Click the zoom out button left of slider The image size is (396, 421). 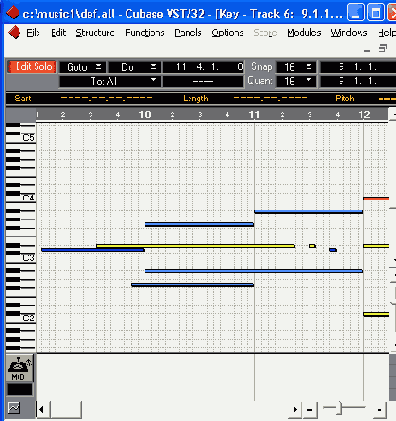tap(309, 410)
